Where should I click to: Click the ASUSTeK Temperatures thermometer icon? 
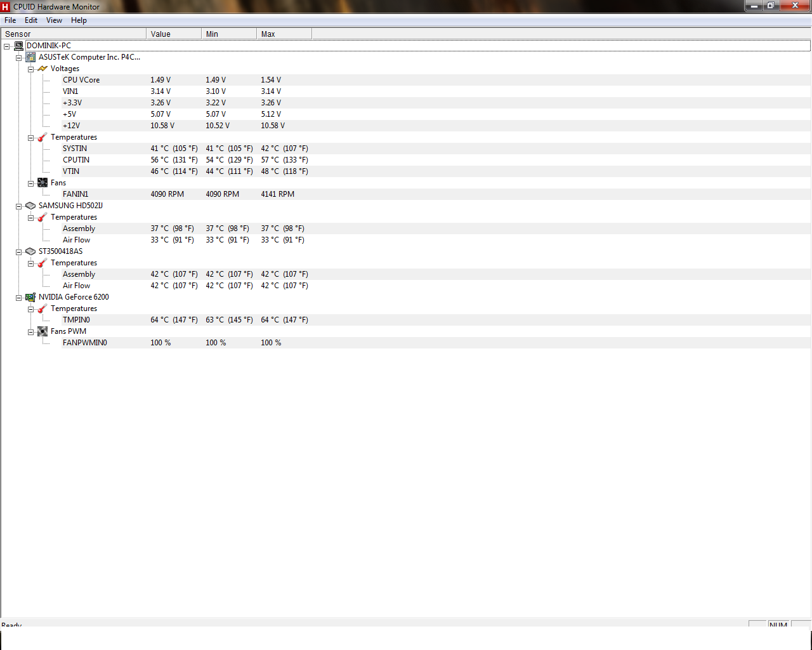coord(43,137)
